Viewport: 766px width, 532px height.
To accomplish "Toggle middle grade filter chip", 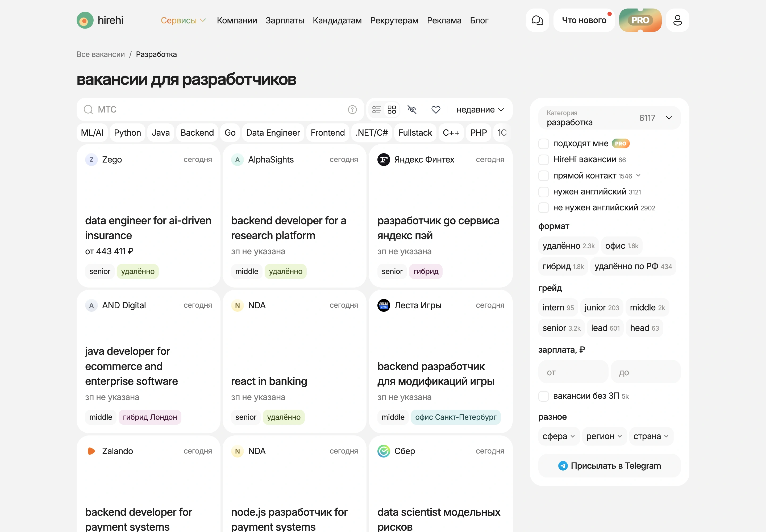I will [x=647, y=307].
